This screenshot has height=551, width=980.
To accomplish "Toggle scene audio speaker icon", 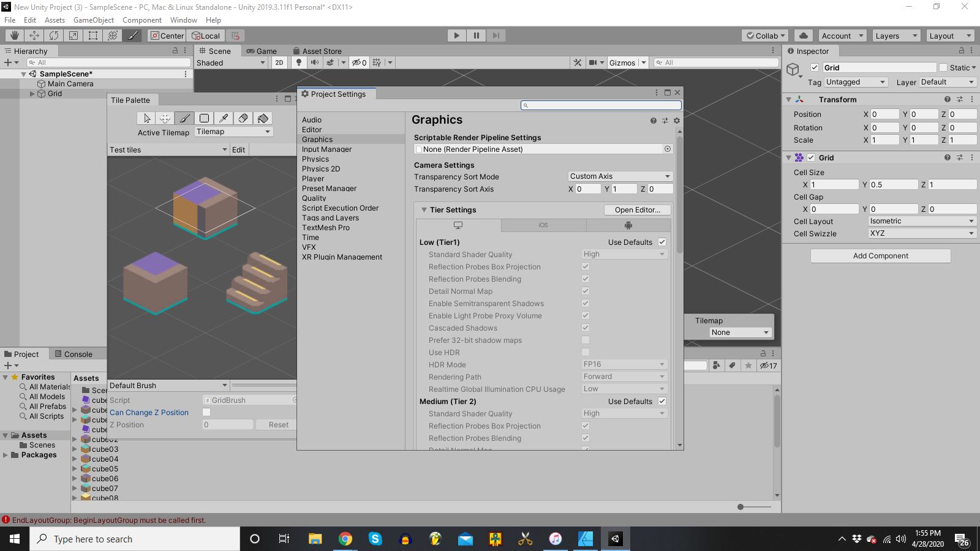I will pos(314,62).
